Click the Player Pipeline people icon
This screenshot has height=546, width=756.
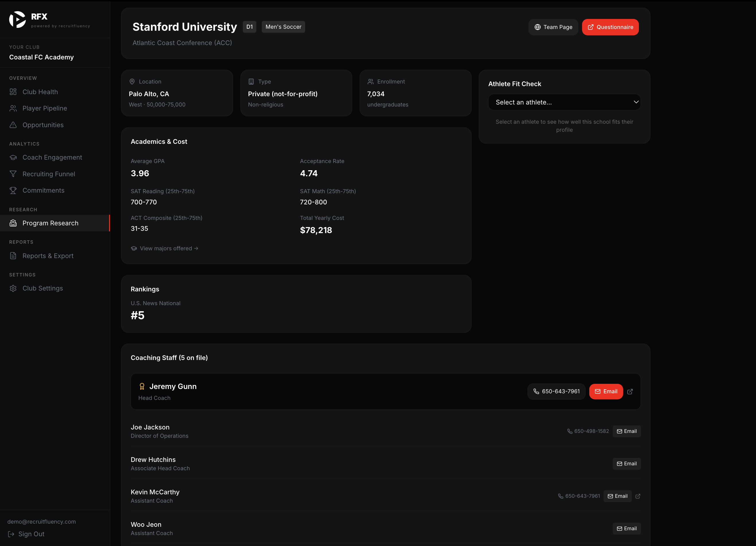pyautogui.click(x=13, y=108)
